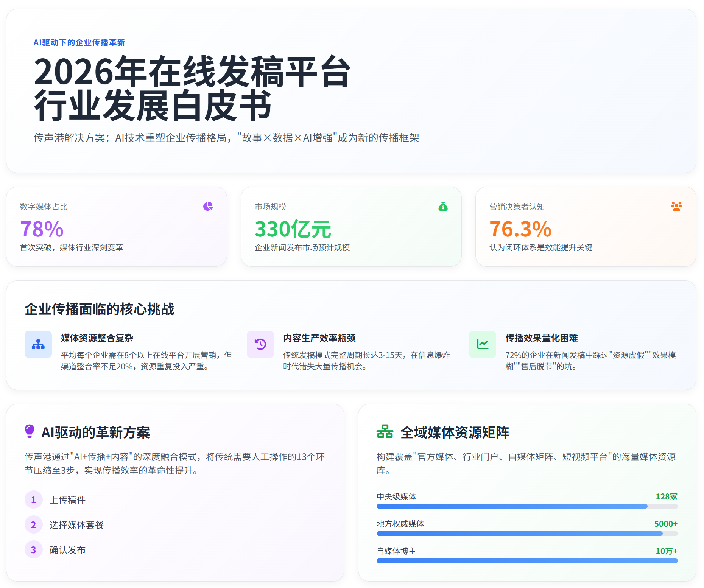Select step 2 number badge 选择媒体套餐
The width and height of the screenshot is (704, 588).
pos(34,525)
